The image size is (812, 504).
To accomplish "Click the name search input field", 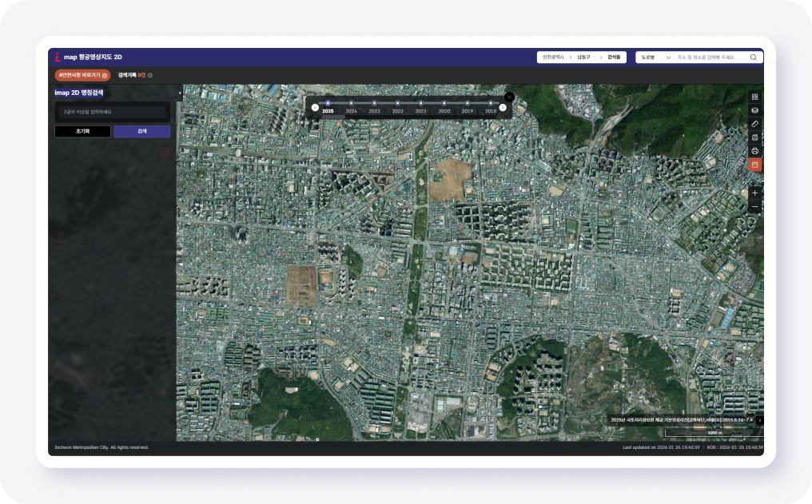I will click(x=112, y=112).
